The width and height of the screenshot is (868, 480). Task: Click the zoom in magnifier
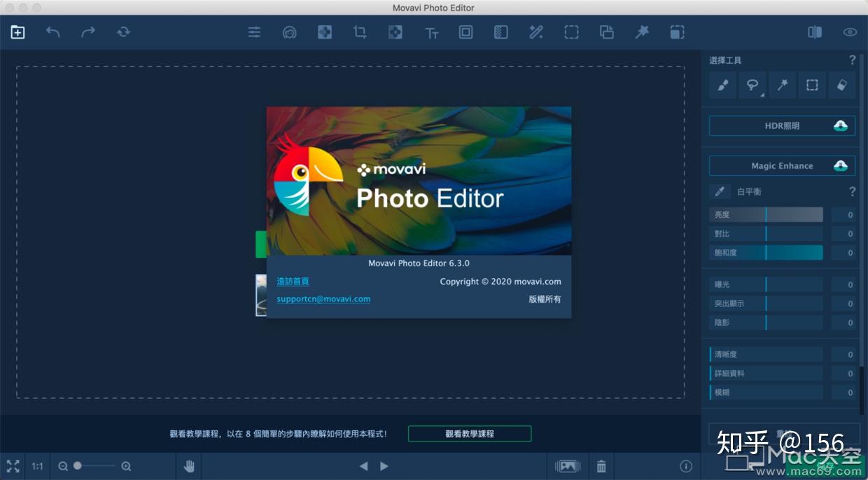click(x=126, y=466)
